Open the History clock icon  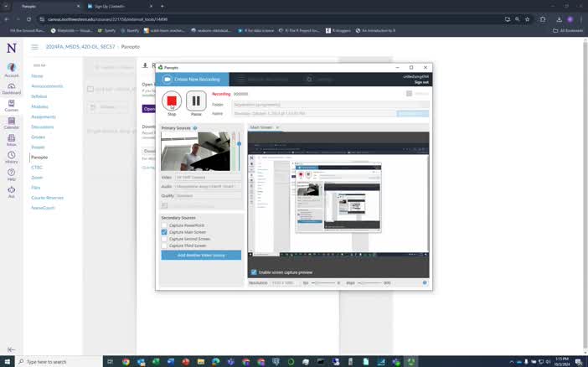[11, 158]
